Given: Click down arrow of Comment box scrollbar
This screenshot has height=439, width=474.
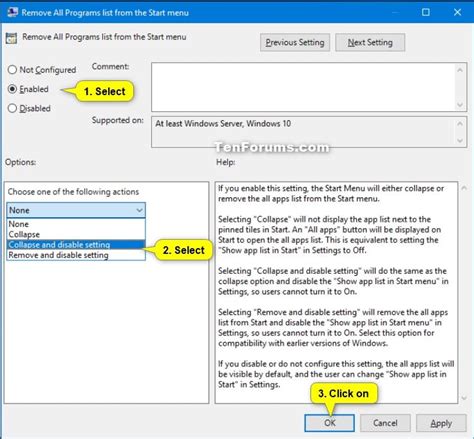Looking at the screenshot, I should 460,105.
